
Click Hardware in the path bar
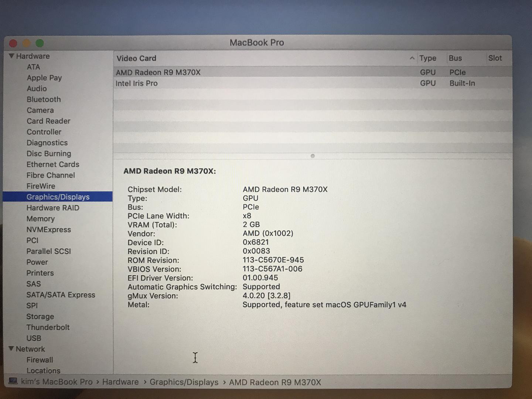click(120, 382)
